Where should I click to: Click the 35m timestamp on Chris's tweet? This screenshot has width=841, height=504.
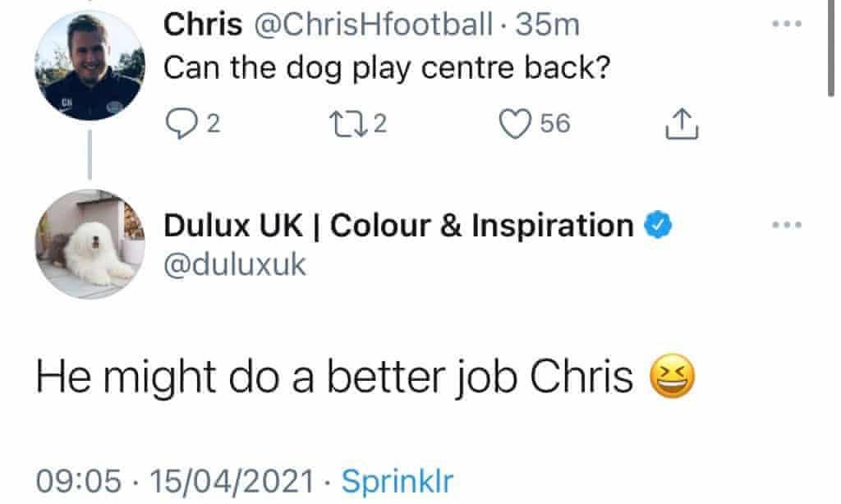point(547,25)
